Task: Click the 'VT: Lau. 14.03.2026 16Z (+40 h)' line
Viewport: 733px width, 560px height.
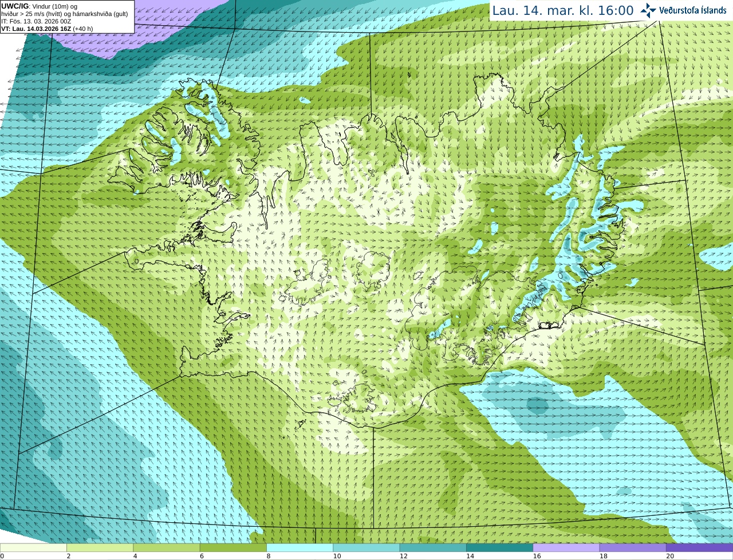Action: (x=47, y=29)
